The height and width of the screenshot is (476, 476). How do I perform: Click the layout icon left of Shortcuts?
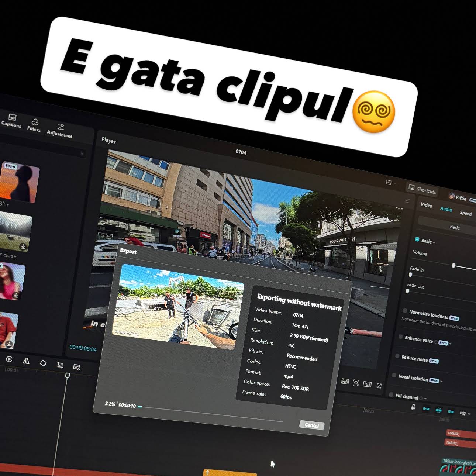[388, 182]
